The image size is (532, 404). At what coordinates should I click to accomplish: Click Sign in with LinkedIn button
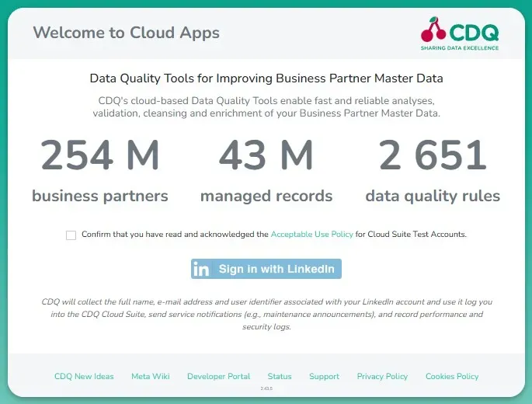coord(266,269)
